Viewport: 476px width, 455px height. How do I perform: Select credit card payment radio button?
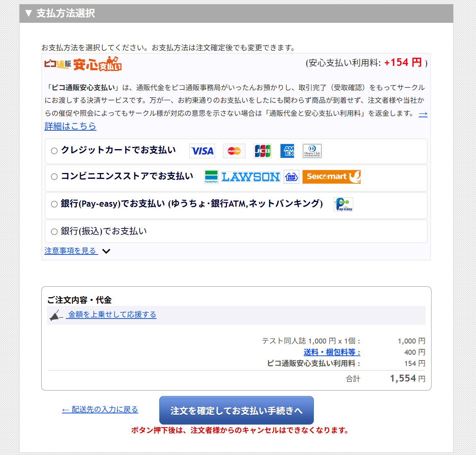pyautogui.click(x=54, y=151)
